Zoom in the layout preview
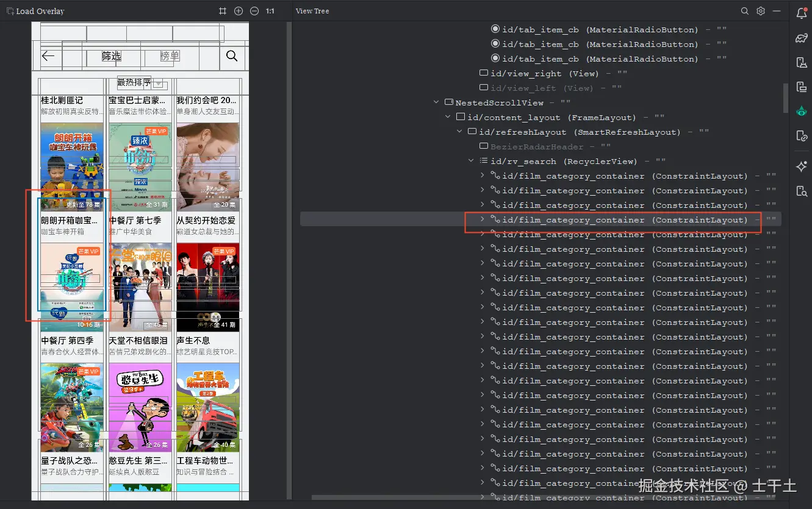 239,11
